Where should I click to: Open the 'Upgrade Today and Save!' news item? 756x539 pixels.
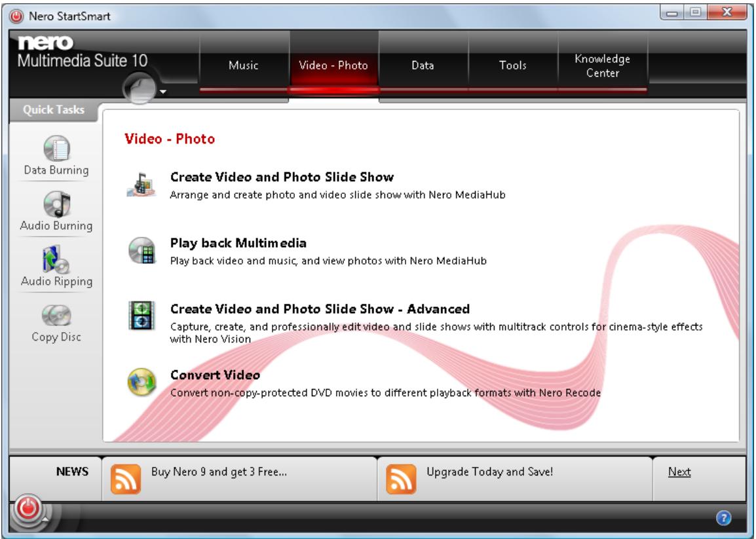490,472
